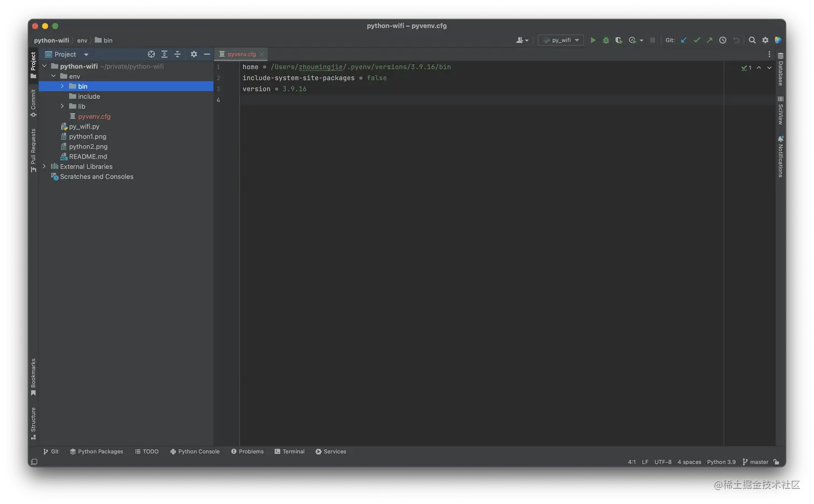Viewport: 814px width, 504px height.
Task: Open the py_wifi run configuration dropdown
Action: tap(560, 40)
